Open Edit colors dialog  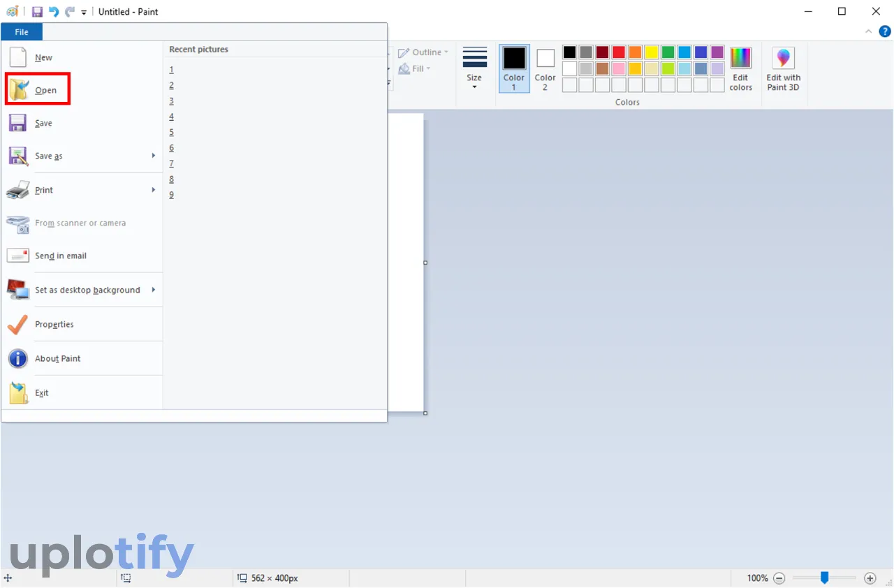point(740,68)
